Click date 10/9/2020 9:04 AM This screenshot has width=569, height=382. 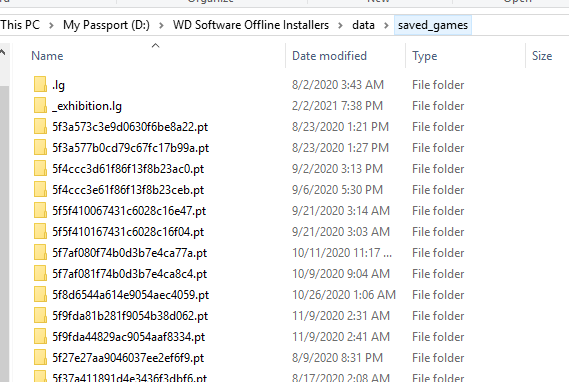(x=341, y=274)
